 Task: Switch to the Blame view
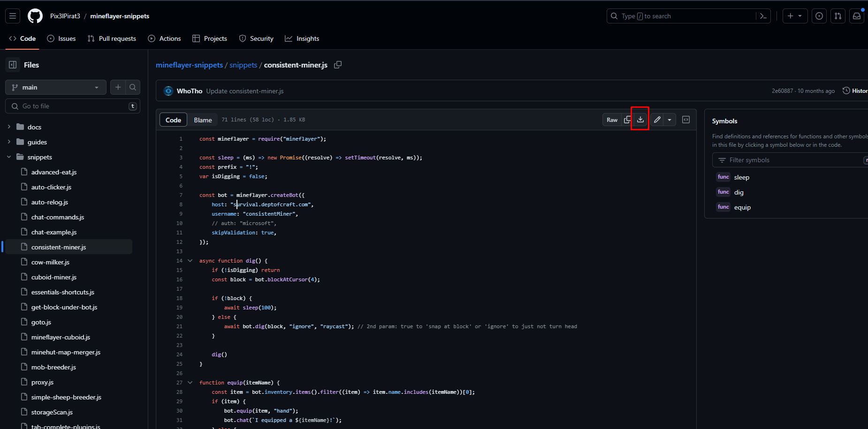coord(203,120)
